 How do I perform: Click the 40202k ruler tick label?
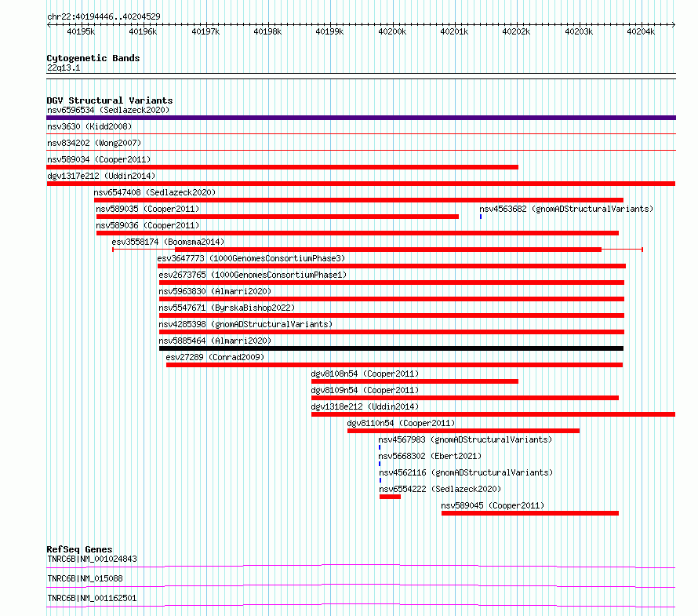[x=516, y=31]
